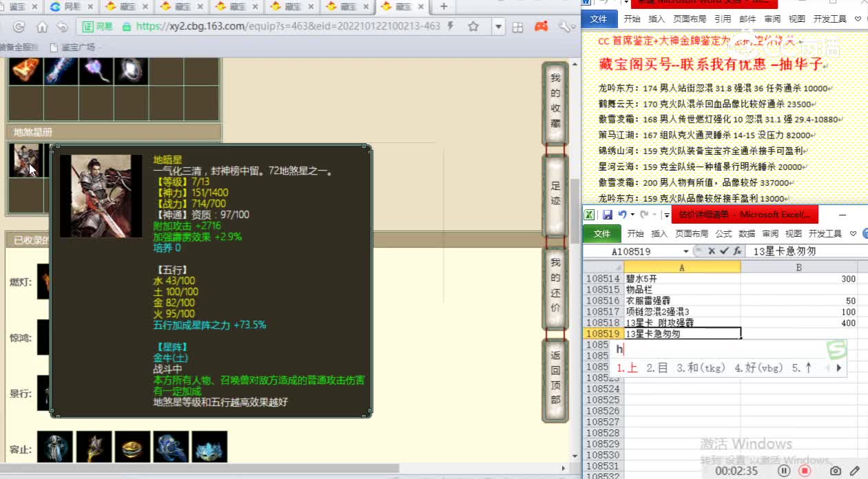Open a new browser tab with plus button

click(444, 6)
